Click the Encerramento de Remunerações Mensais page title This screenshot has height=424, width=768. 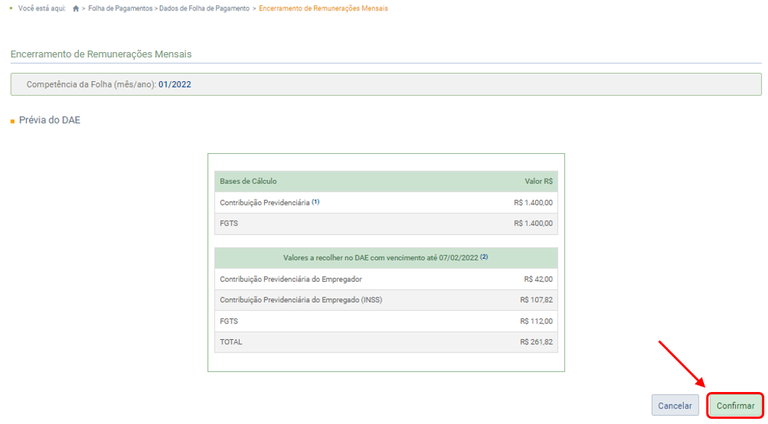click(101, 54)
